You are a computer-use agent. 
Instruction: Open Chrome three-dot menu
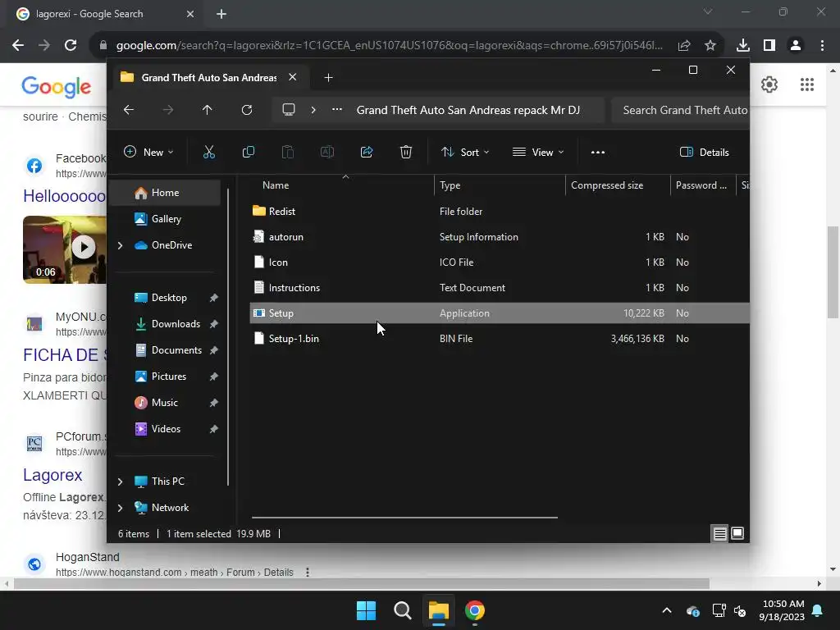click(x=822, y=46)
